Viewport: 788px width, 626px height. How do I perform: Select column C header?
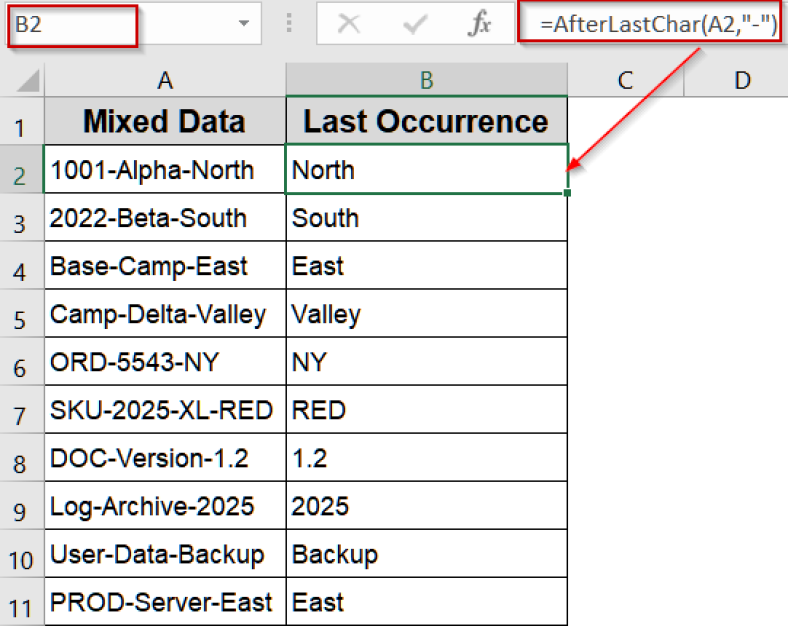pos(626,80)
